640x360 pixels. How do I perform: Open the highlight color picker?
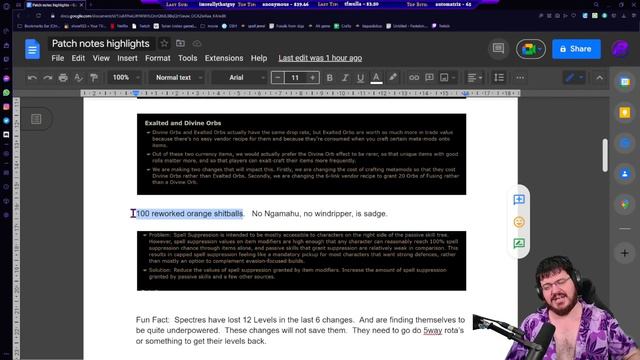coord(393,78)
